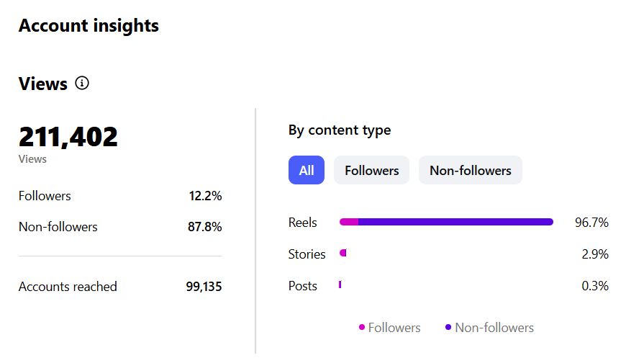Image resolution: width=644 pixels, height=358 pixels.
Task: Click the Posts content type label
Action: click(303, 286)
